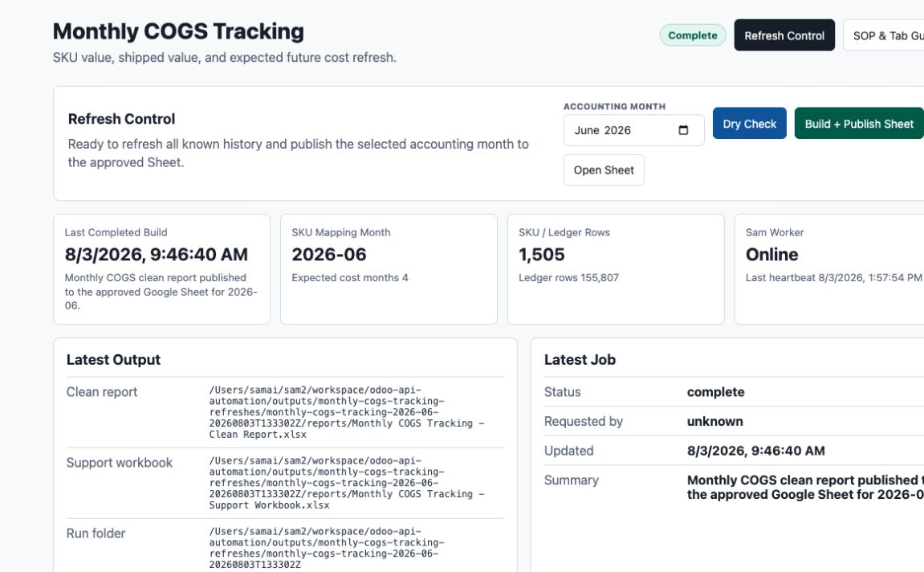Open Sheet in browser
Image resolution: width=924 pixels, height=572 pixels.
[x=604, y=170]
